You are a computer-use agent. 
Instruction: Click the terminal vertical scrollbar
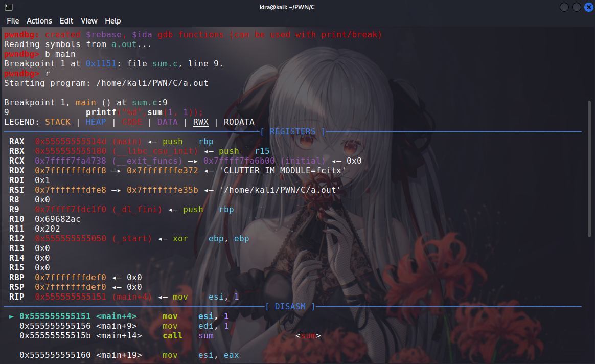point(589,169)
